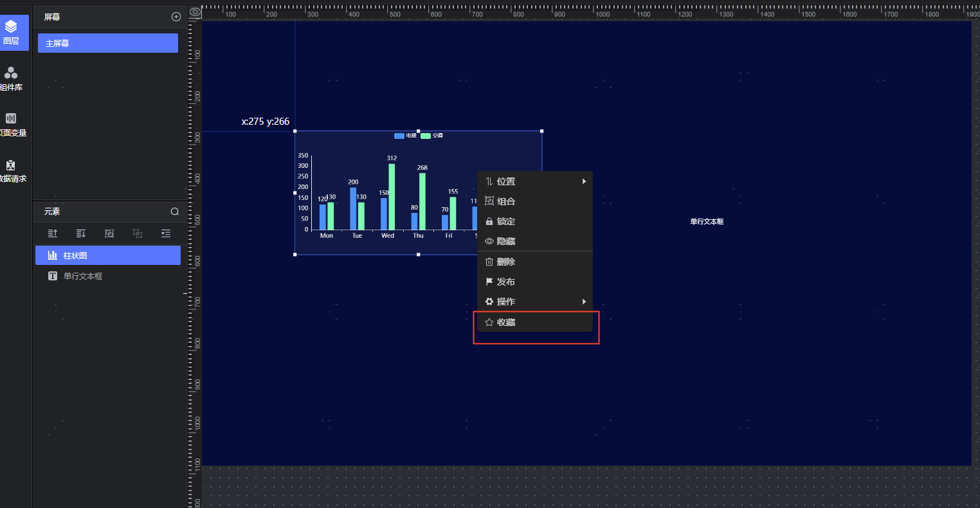
Task: Open the 图层 layers sidebar panel
Action: point(12,32)
